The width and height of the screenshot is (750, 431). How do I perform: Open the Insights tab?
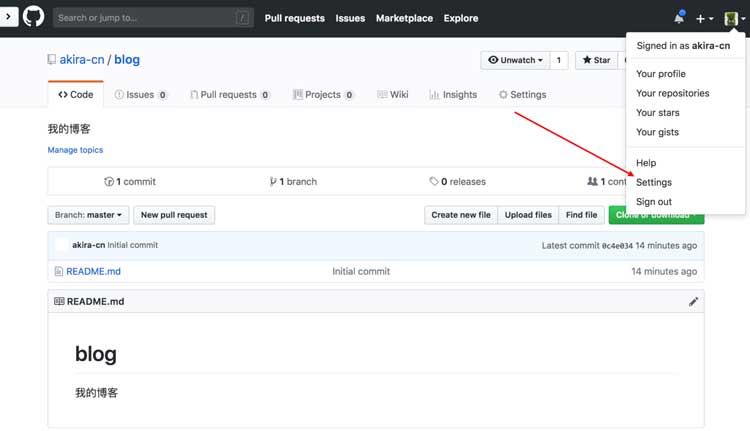(453, 94)
